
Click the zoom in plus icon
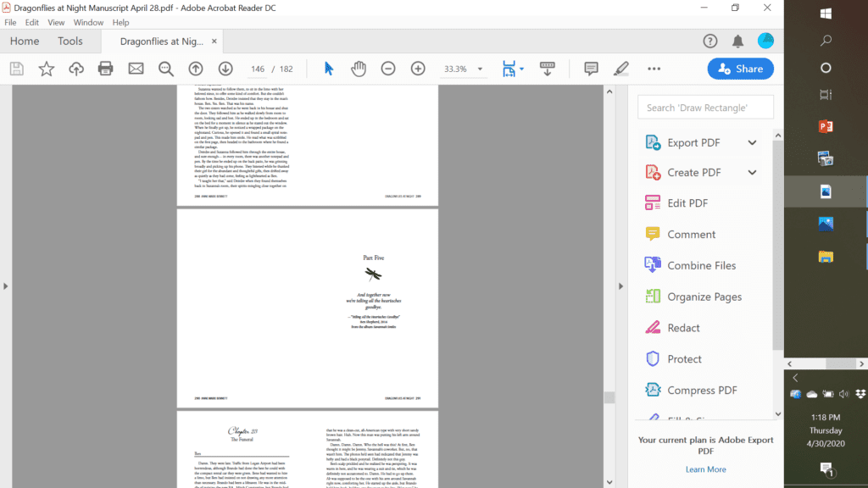pos(418,69)
